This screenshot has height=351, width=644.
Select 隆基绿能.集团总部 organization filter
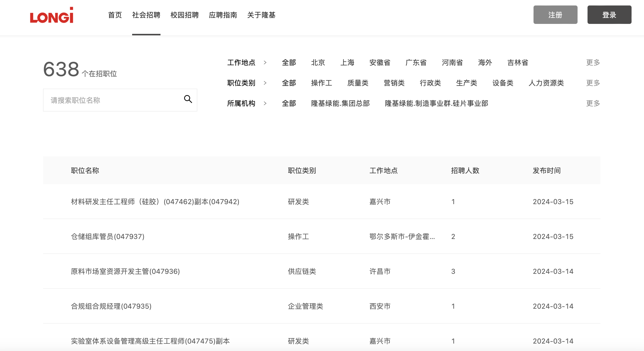(340, 103)
